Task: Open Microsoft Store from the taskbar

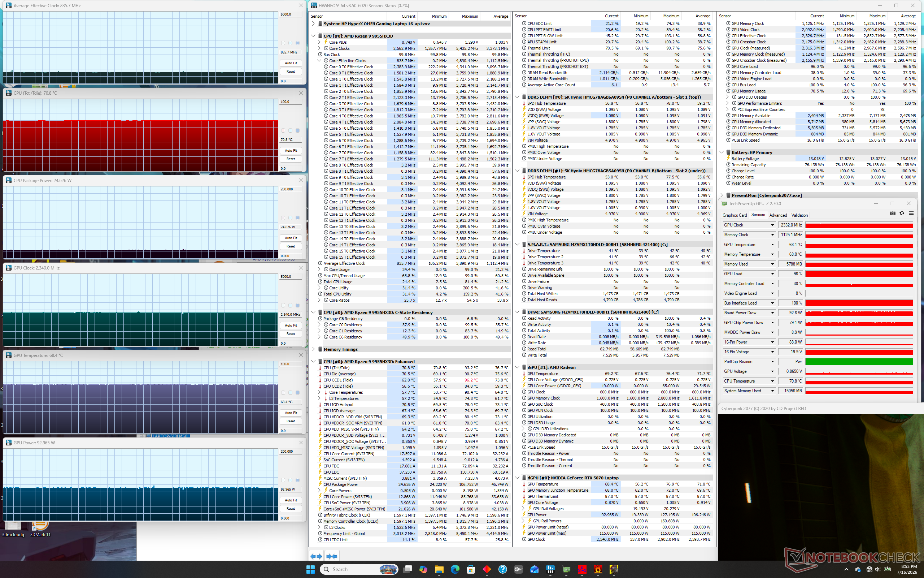Action: 471,569
